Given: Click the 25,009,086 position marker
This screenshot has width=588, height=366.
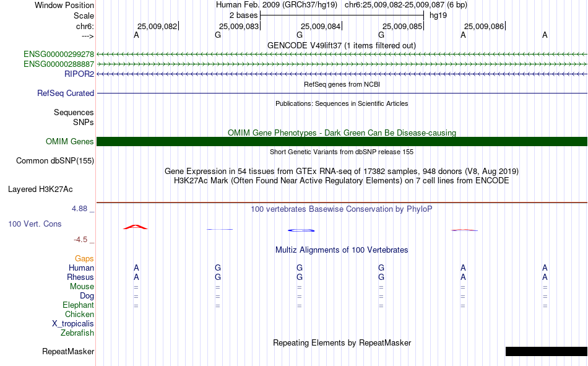Looking at the screenshot, I should click(485, 26).
